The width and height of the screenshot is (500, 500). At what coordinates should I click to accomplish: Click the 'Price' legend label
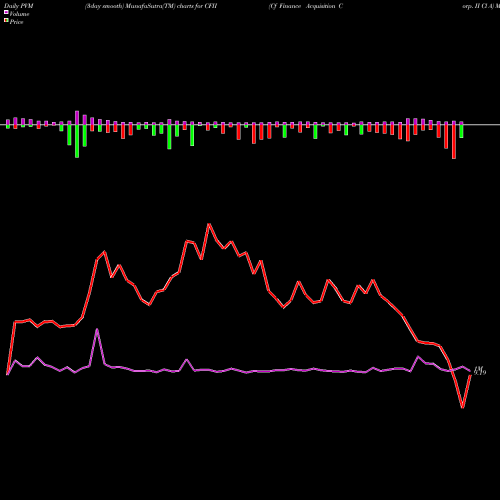(x=16, y=22)
